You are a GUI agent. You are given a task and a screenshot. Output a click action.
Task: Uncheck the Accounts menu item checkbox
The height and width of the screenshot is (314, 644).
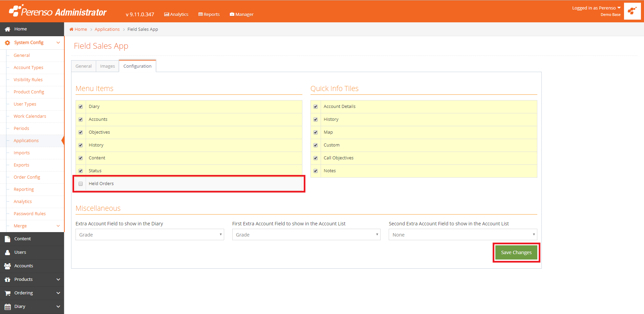pos(81,119)
